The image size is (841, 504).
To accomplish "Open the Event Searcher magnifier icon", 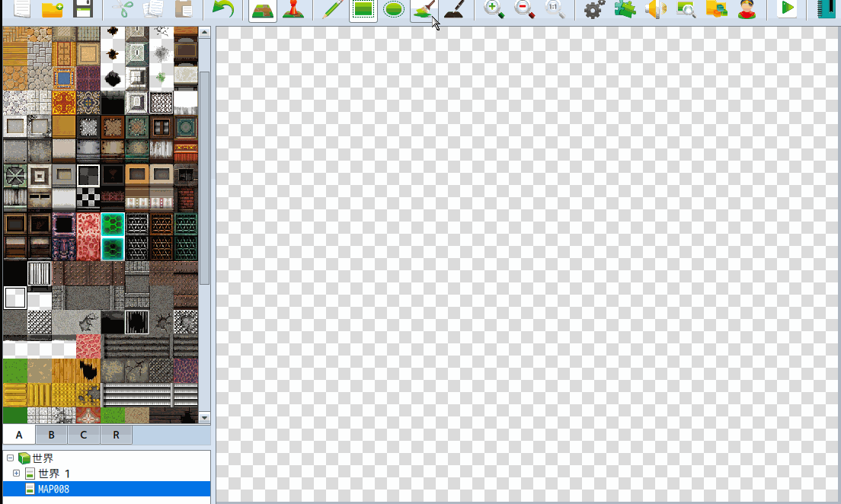I will coord(686,8).
